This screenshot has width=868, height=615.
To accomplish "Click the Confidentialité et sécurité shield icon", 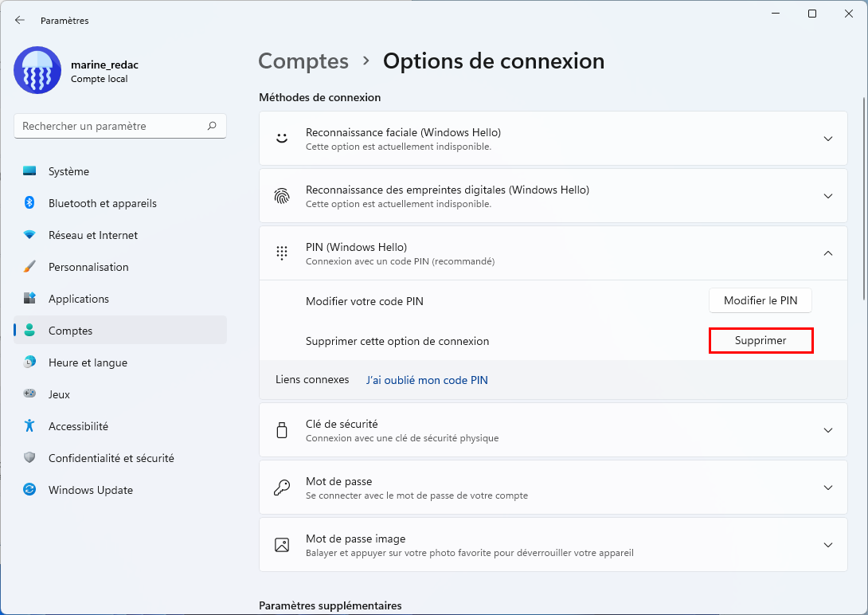I will 29,457.
